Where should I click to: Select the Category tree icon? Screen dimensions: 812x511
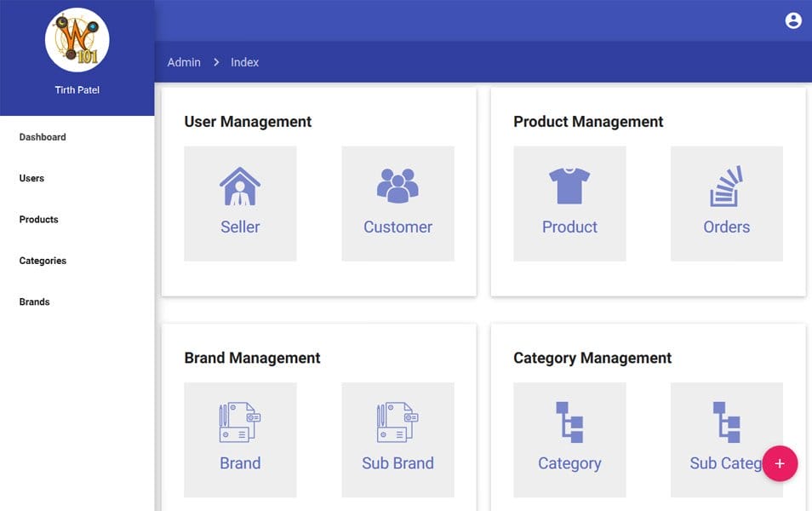tap(569, 422)
